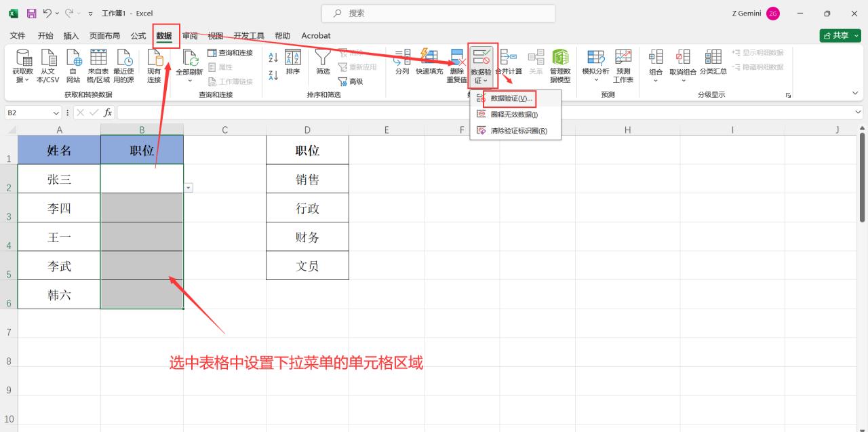The width and height of the screenshot is (868, 432).
Task: Open the customize quick access toolbar arrow
Action: 91,14
